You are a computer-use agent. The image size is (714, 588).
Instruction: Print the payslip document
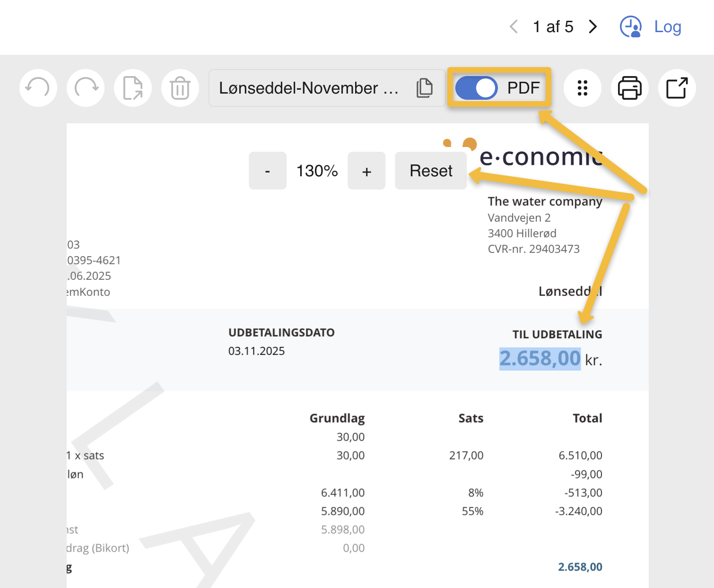[x=629, y=88]
